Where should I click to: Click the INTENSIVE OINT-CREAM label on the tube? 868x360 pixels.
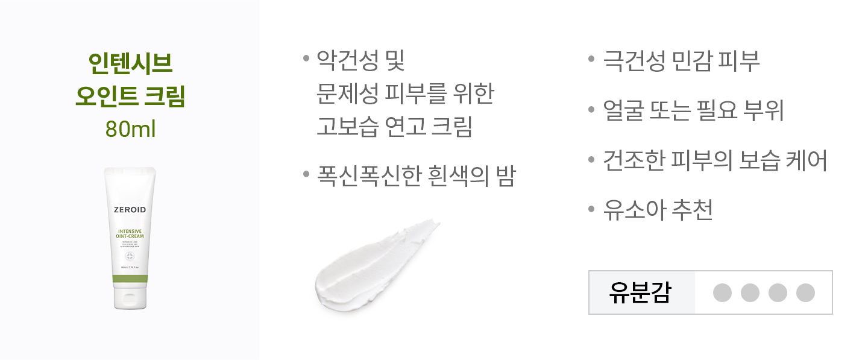130,233
